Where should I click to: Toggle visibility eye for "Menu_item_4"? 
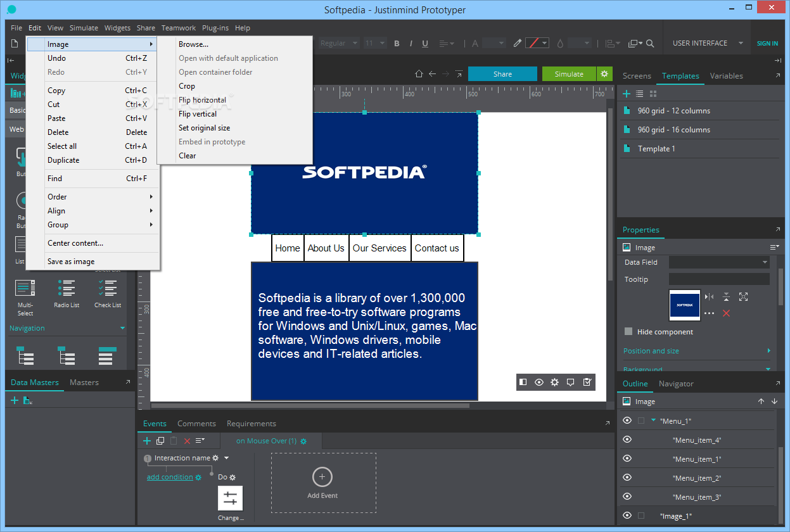coord(627,440)
